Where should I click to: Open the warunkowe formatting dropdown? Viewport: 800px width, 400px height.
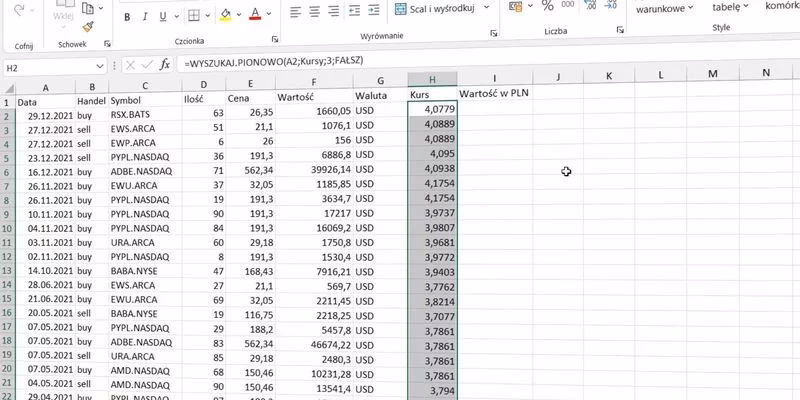[664, 8]
